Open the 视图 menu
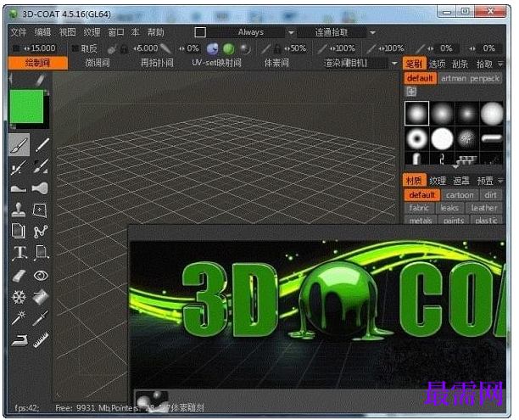Screen dimensions: 519x420 pos(68,32)
